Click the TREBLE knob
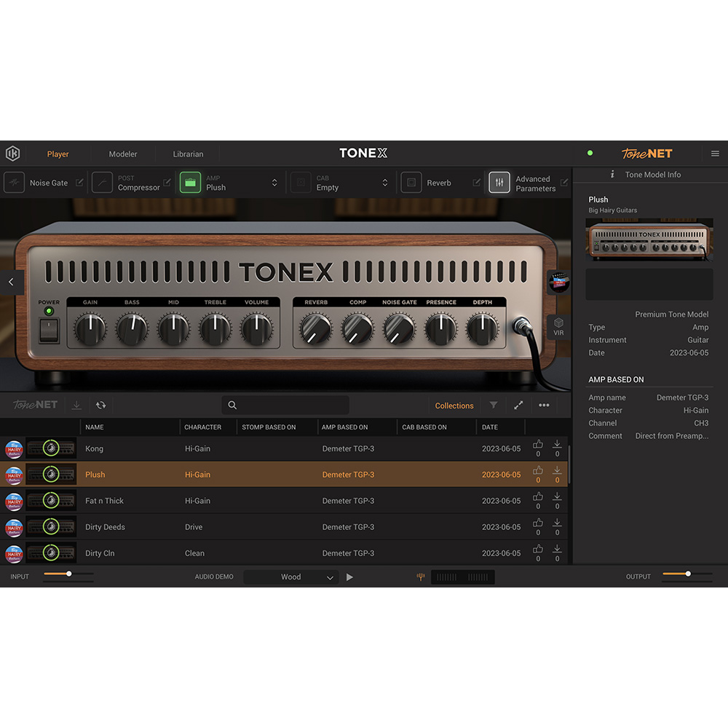The image size is (728, 728). pyautogui.click(x=215, y=329)
